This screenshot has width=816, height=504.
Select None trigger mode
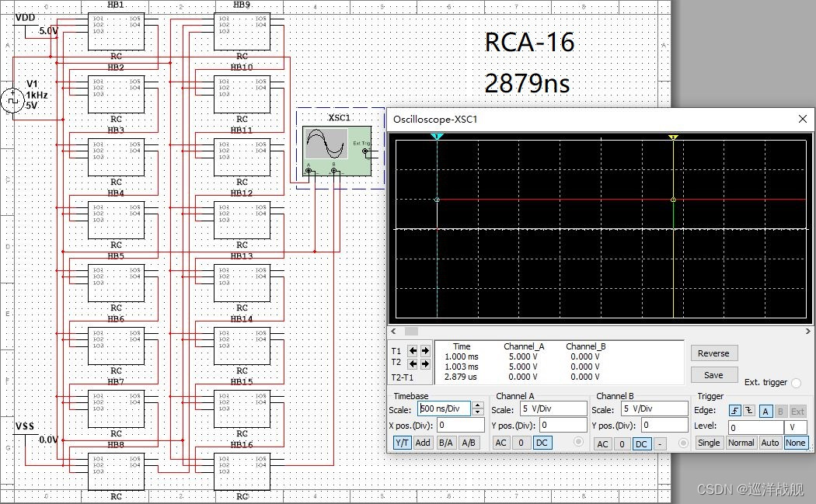(796, 443)
